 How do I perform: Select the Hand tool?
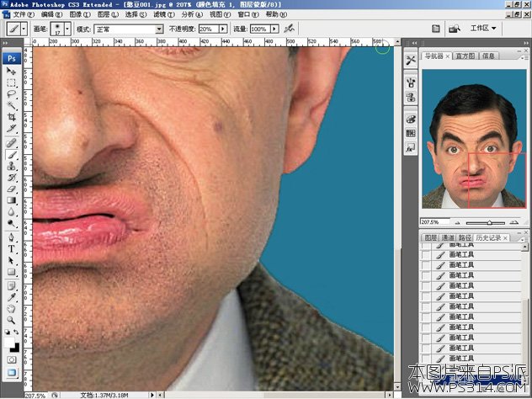[x=12, y=309]
